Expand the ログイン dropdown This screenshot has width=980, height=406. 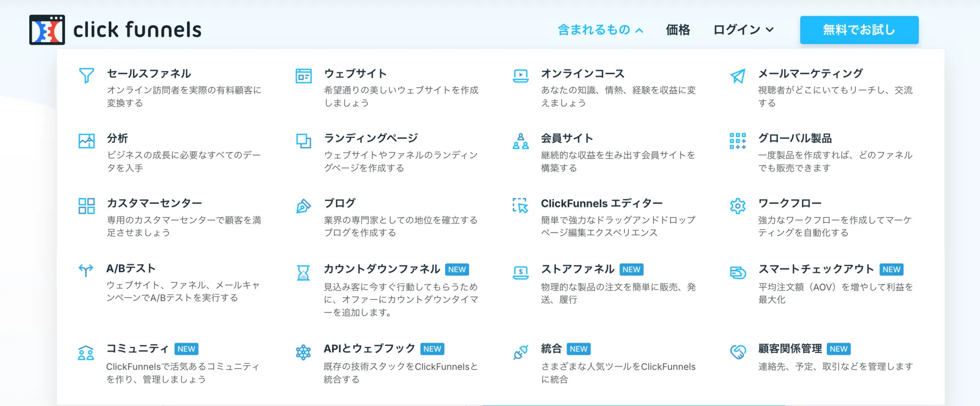click(743, 30)
